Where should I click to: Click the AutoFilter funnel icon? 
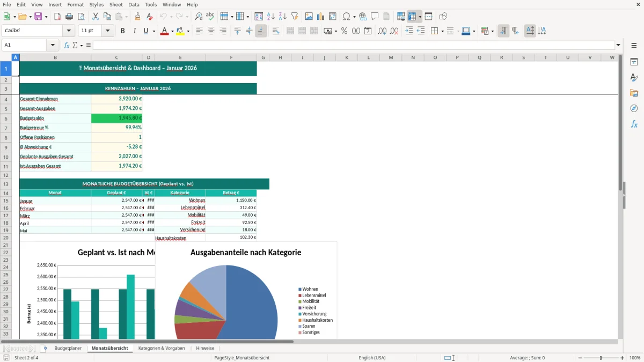pos(294,17)
